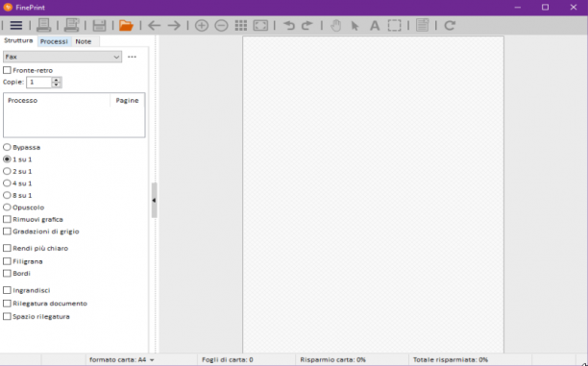
Task: Click Totale risparmiata 0% status
Action: 451,359
